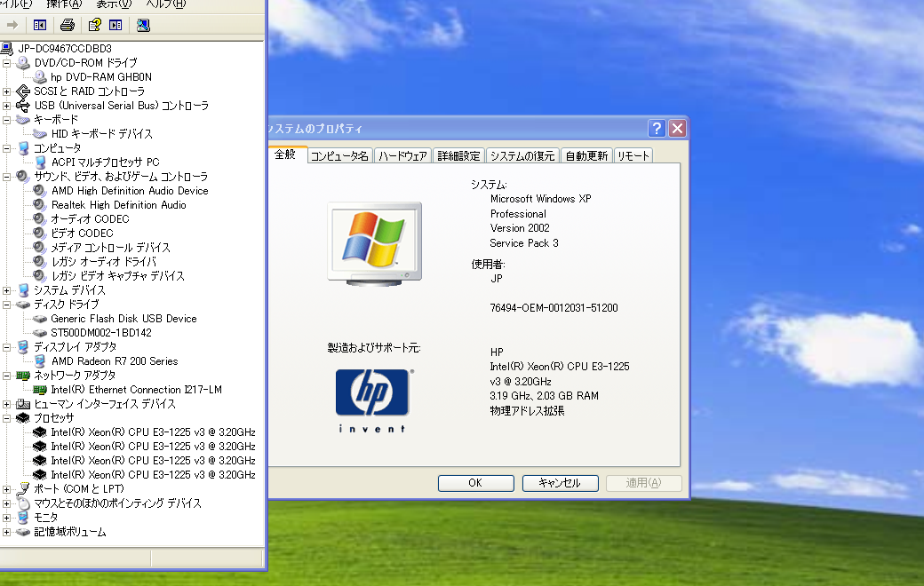This screenshot has width=924, height=586.
Task: Click the print icon in Device Manager toolbar
Action: point(68,25)
